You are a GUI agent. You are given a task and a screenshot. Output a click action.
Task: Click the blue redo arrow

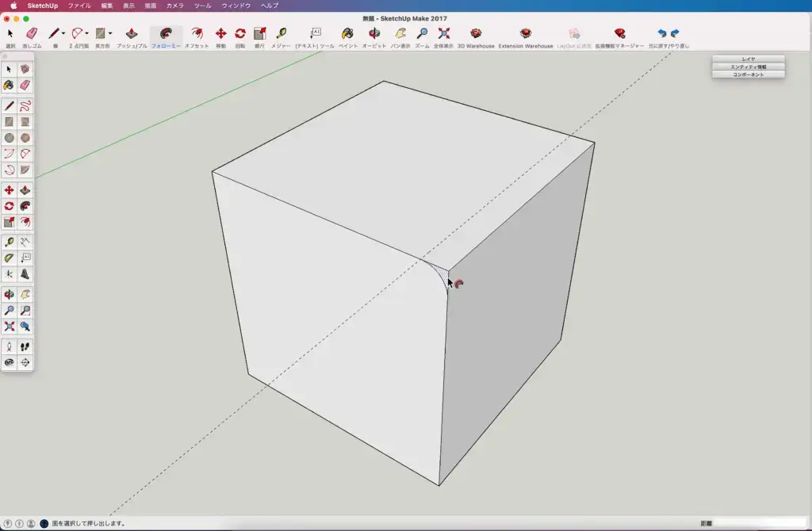click(675, 33)
